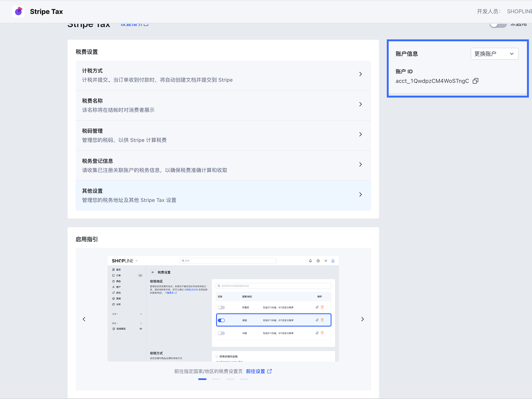Expand the 税务登记信息 row chevron
532x399 pixels.
(x=361, y=164)
